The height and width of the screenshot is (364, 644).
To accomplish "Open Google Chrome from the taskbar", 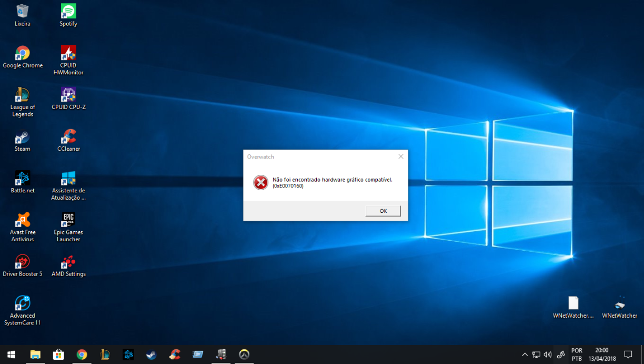I will [x=82, y=355].
